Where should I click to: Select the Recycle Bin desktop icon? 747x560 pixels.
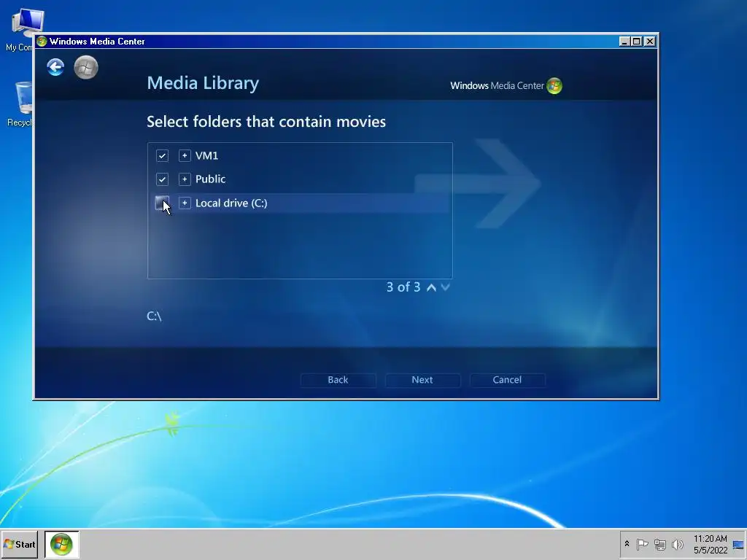coord(20,104)
